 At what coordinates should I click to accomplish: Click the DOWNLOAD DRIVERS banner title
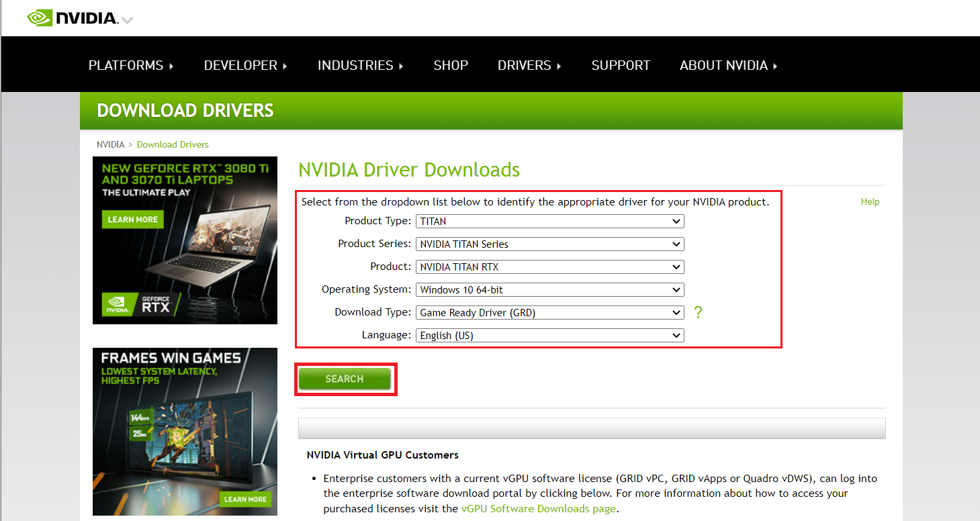185,111
